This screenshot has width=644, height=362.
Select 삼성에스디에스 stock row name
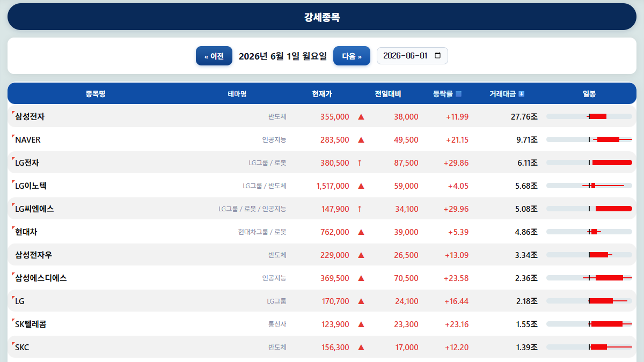41,278
